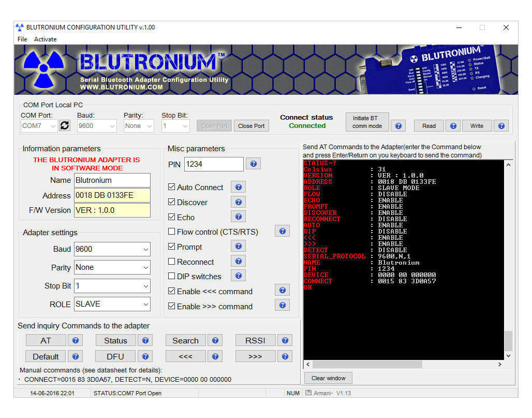The height and width of the screenshot is (418, 532).
Task: Click the terminal vertical scrollbar thumb
Action: tap(508, 341)
